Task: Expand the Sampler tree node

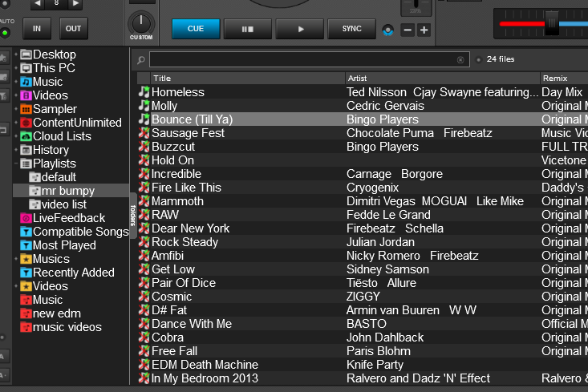Action: pos(16,109)
